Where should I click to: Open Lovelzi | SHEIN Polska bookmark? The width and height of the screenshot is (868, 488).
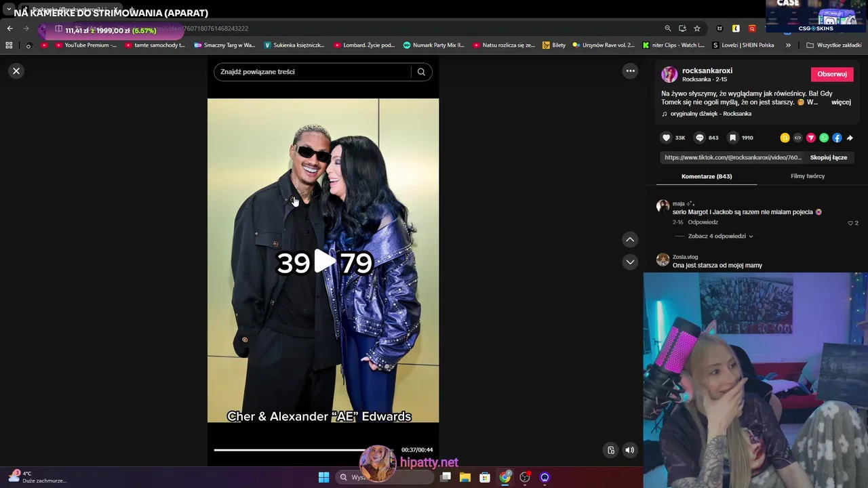click(743, 45)
